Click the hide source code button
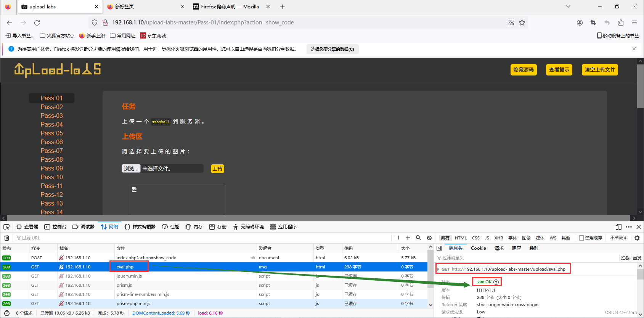644x318 pixels. click(524, 70)
